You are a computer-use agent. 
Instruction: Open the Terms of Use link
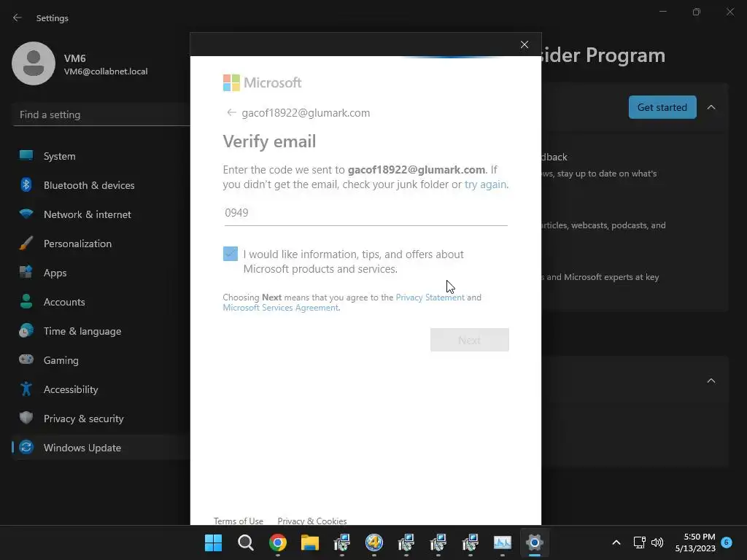[239, 521]
